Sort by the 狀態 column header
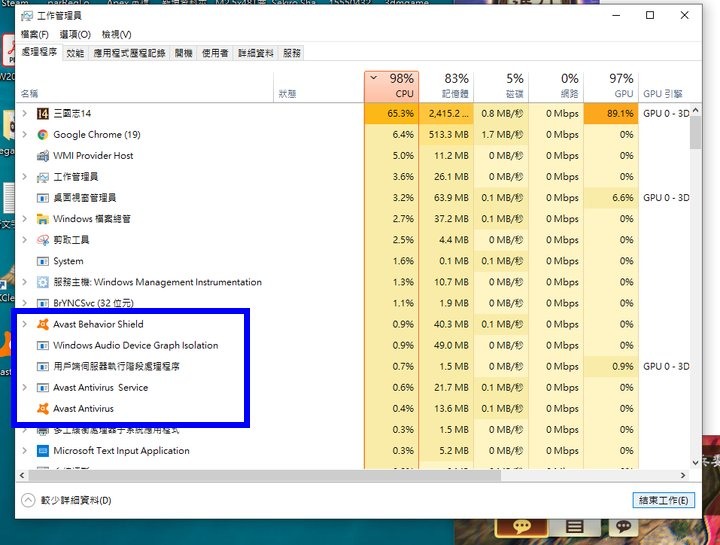The height and width of the screenshot is (545, 720). [x=319, y=86]
